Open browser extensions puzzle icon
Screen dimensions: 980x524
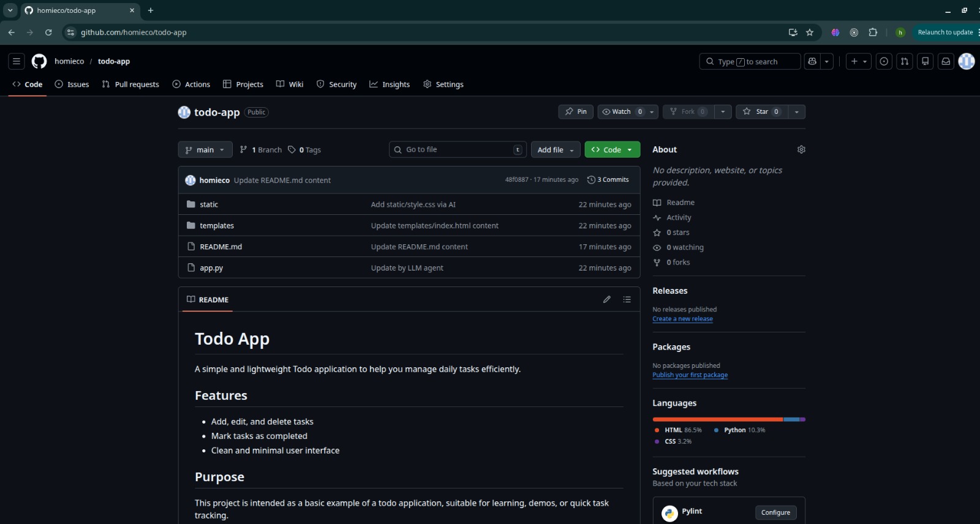(x=873, y=32)
